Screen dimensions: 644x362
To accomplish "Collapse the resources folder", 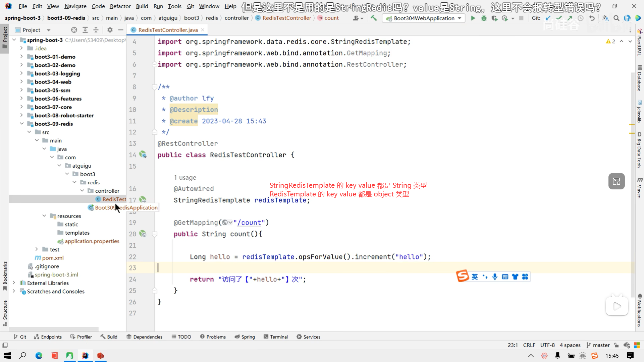I will coord(44,216).
